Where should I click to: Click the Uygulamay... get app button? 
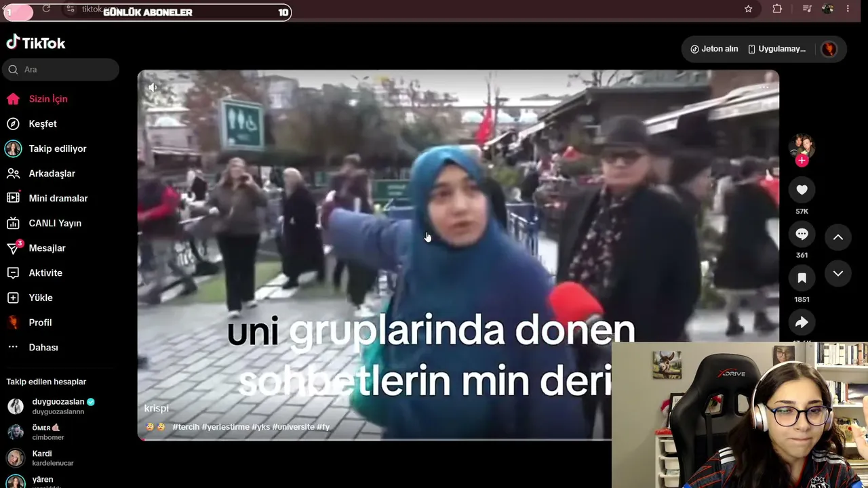777,49
